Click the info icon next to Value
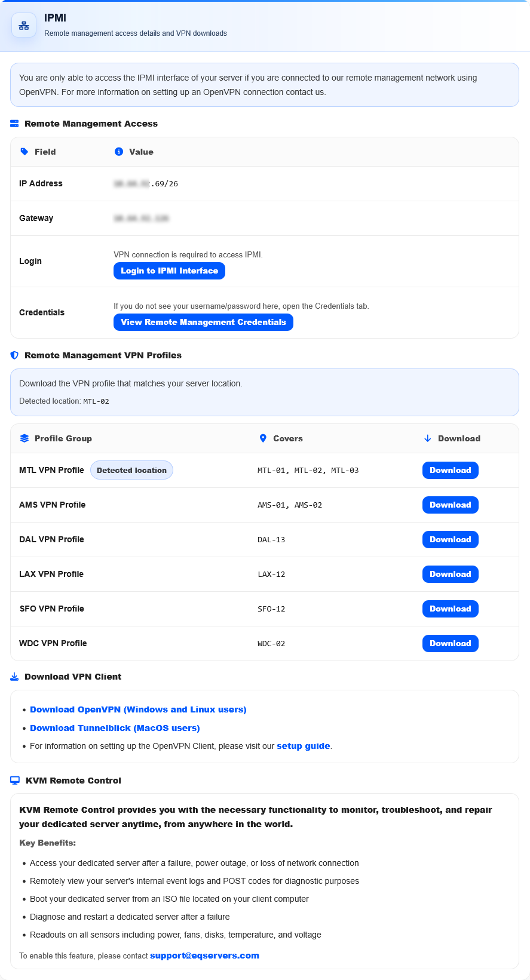Image resolution: width=530 pixels, height=980 pixels. 119,152
